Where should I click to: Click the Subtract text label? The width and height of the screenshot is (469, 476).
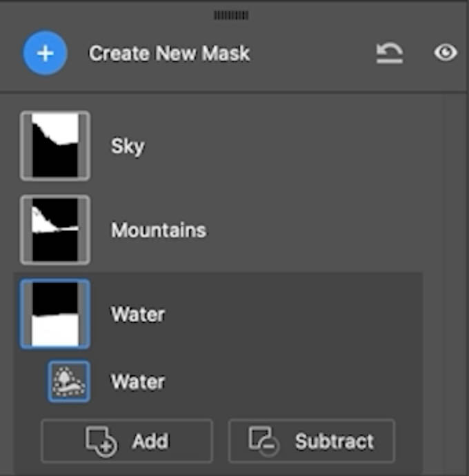coord(335,441)
